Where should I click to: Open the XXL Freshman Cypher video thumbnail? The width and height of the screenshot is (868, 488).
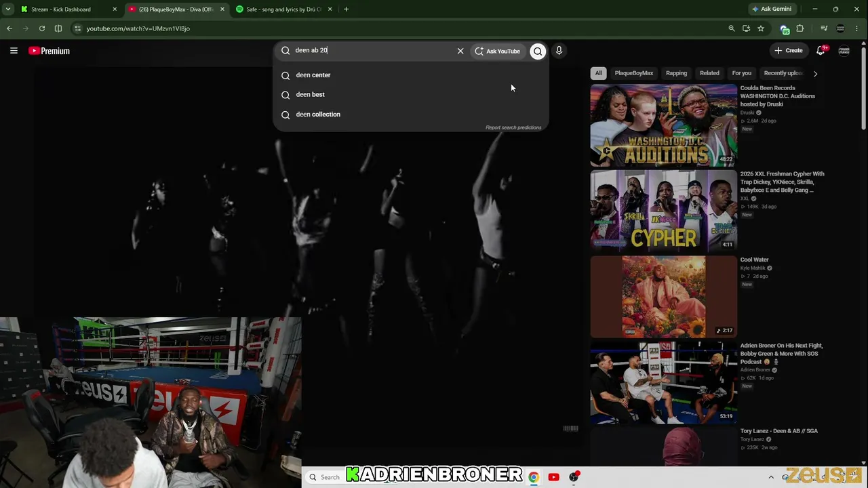(663, 211)
